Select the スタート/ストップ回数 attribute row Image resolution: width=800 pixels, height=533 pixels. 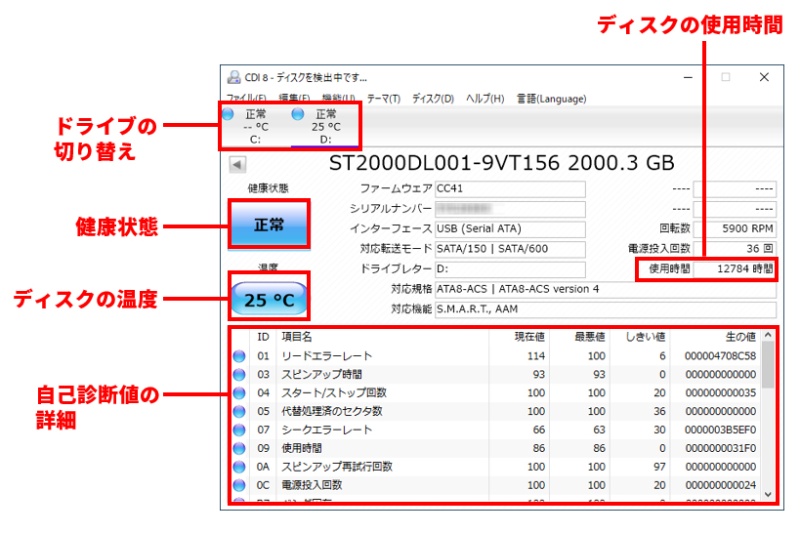coord(400,392)
